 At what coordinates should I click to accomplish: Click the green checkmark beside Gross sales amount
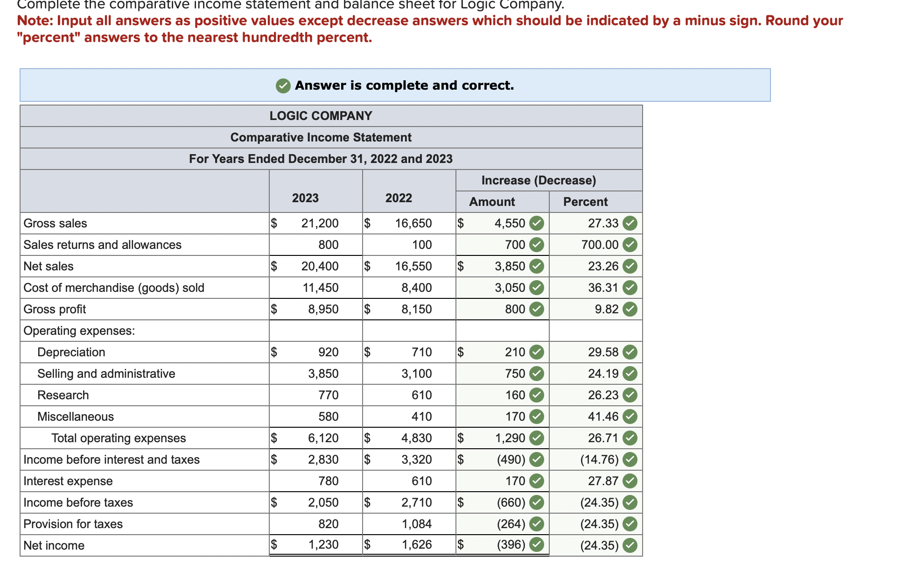click(x=536, y=223)
